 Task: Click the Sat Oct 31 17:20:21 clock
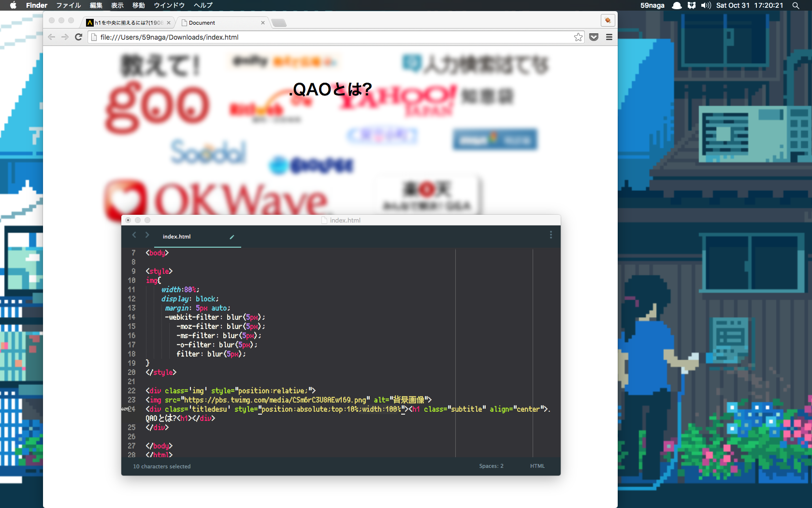[750, 5]
